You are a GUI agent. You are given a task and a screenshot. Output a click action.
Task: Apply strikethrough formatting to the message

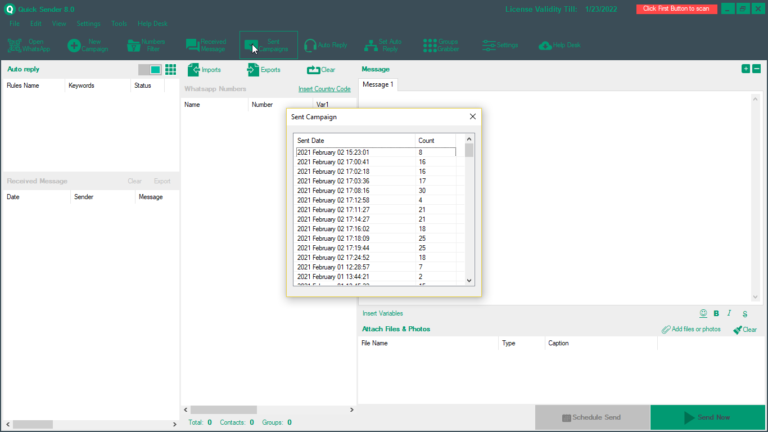click(744, 314)
